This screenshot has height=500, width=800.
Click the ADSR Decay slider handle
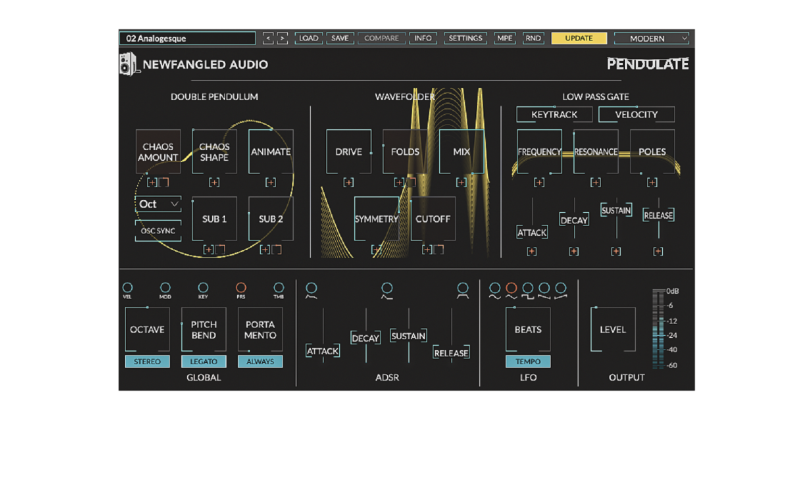pyautogui.click(x=365, y=338)
